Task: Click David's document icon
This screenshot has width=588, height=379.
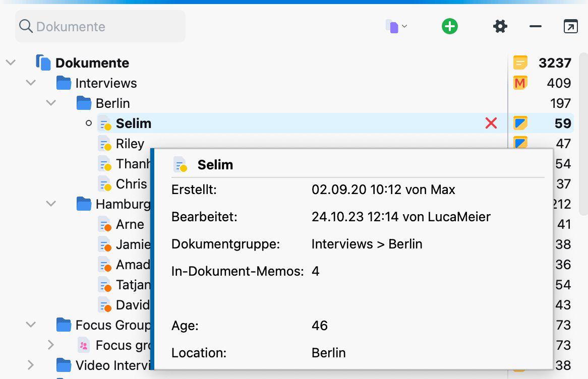Action: [105, 305]
